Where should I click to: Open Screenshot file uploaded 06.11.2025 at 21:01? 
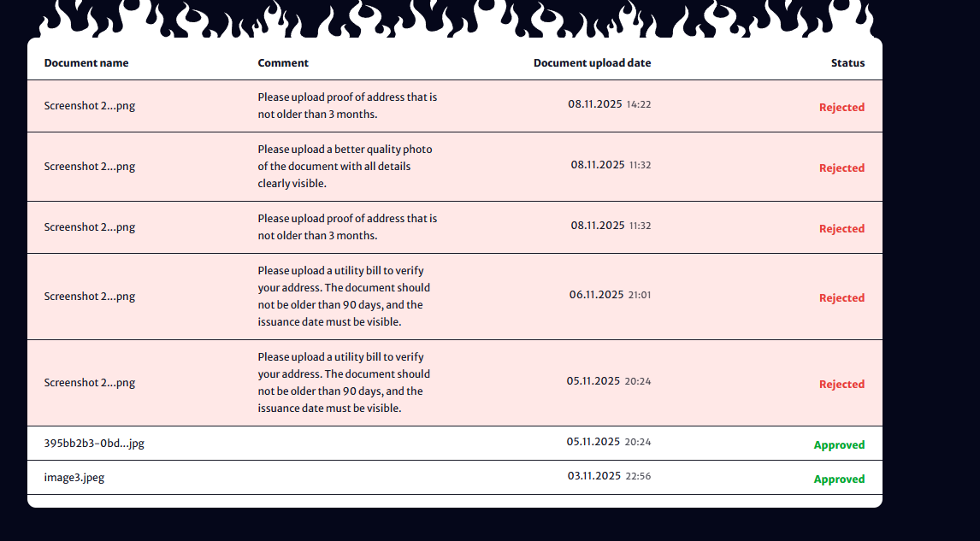tap(90, 297)
